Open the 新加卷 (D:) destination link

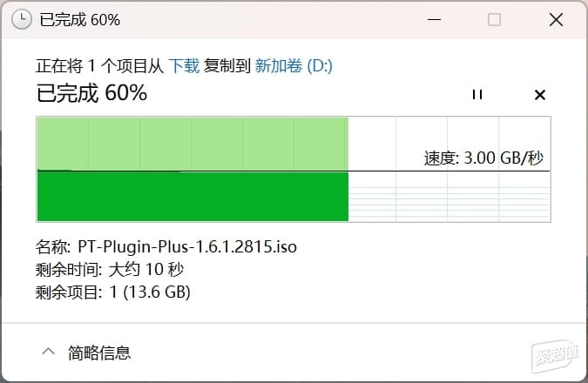tap(294, 66)
